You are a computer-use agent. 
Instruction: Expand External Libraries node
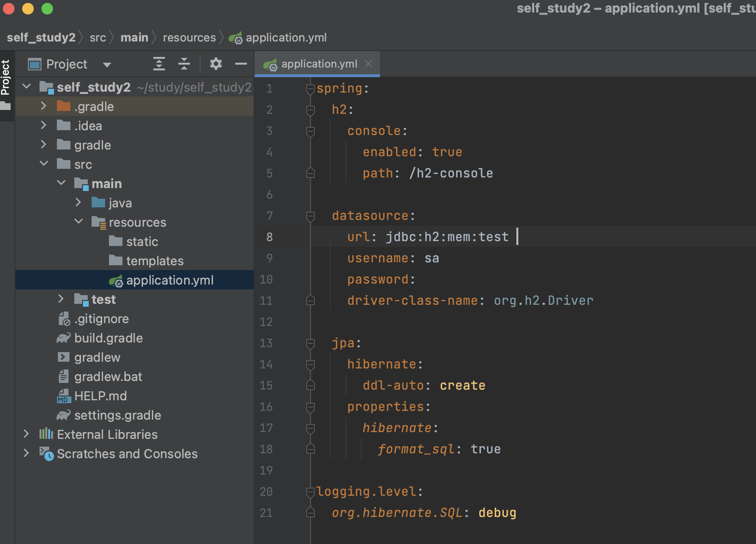[26, 434]
